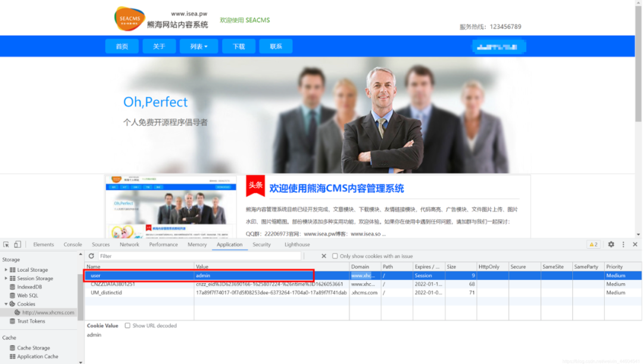Check Show URL decoded

(127, 325)
